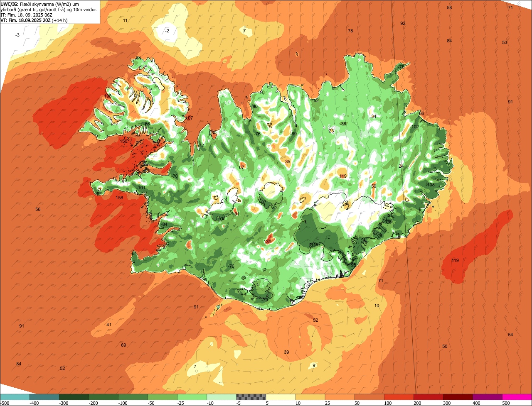Click the map value 23
Image resolution: width=532 pixels, height=406 pixels.
point(331,131)
